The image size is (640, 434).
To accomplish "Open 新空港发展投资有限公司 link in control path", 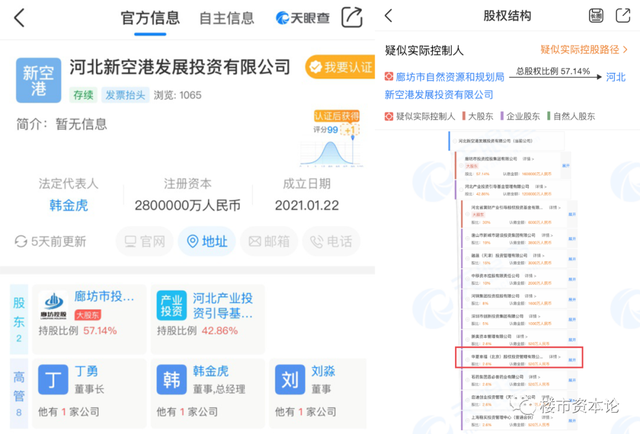I will (x=439, y=95).
